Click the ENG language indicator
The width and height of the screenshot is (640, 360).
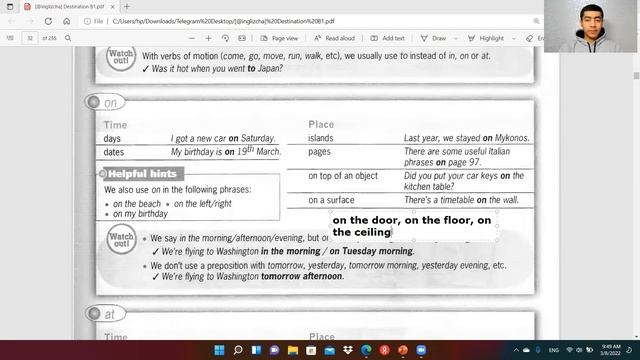pyautogui.click(x=553, y=350)
